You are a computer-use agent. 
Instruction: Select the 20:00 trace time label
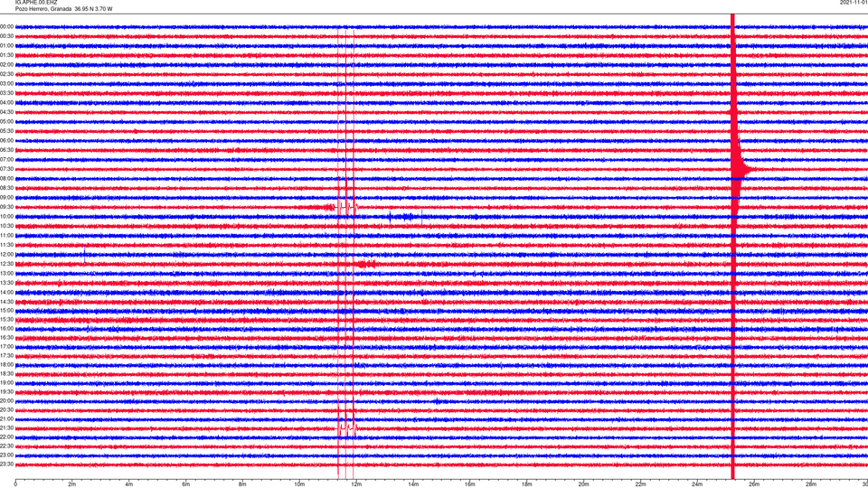[7, 401]
